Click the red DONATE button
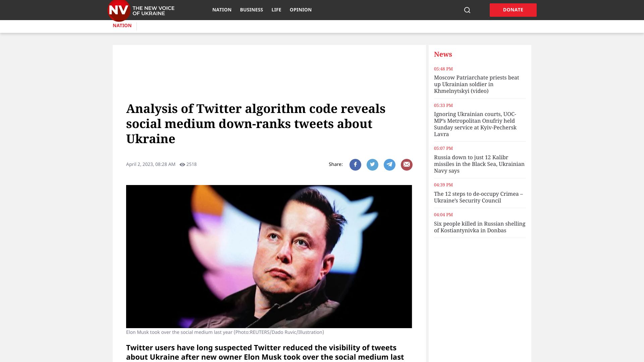The width and height of the screenshot is (644, 362). point(513,10)
